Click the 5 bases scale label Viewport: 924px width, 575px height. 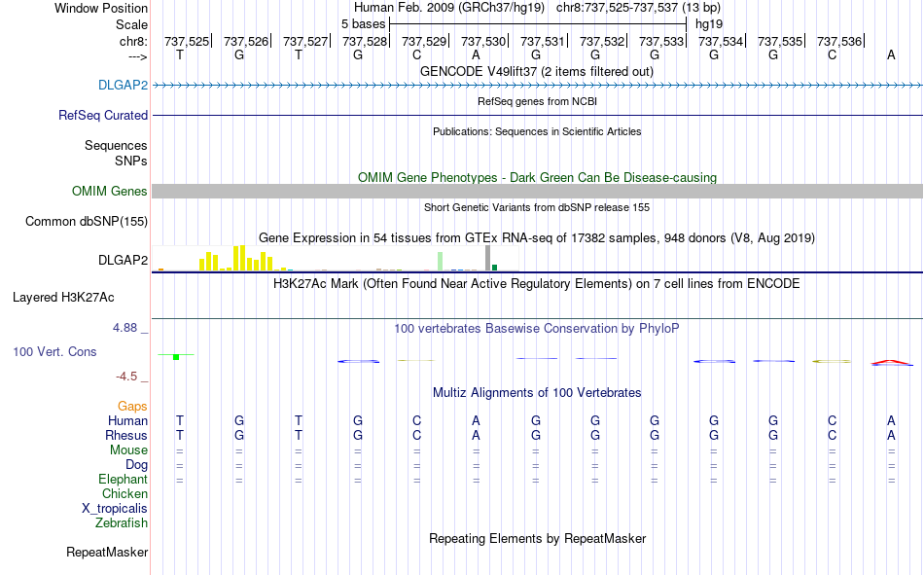pyautogui.click(x=363, y=24)
